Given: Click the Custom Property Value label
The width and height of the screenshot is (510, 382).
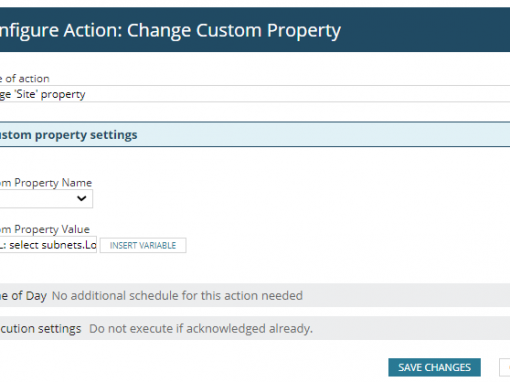Looking at the screenshot, I should pos(45,229).
